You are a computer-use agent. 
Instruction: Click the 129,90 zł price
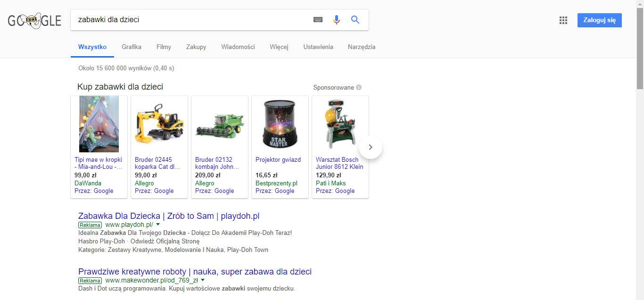(x=328, y=175)
